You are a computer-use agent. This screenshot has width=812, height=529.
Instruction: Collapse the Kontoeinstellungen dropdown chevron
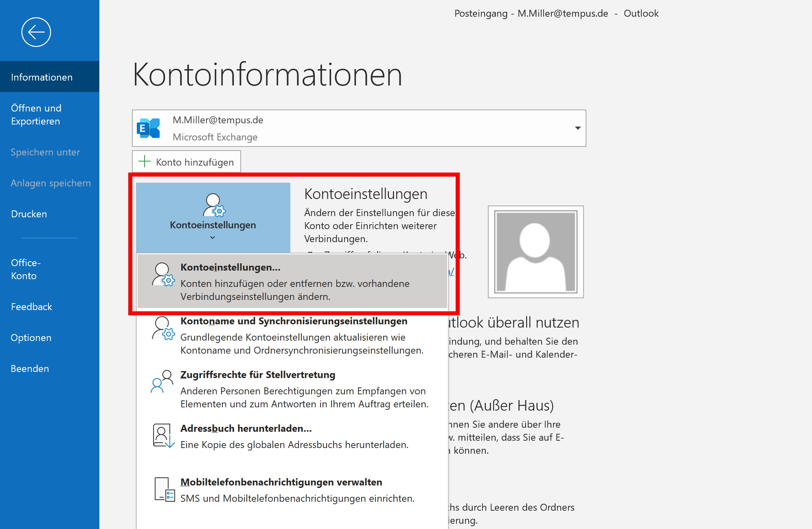(213, 238)
